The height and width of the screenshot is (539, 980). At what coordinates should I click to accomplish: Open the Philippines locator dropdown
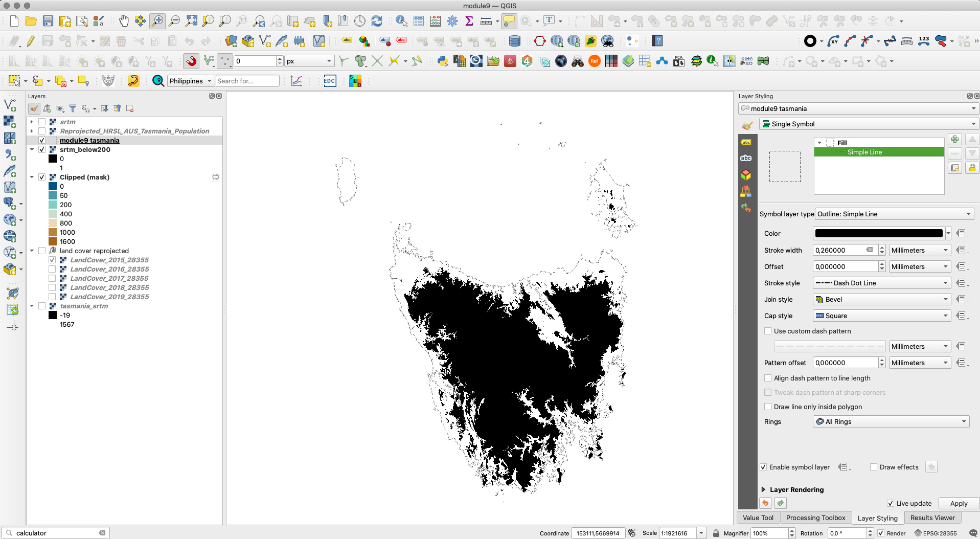191,81
